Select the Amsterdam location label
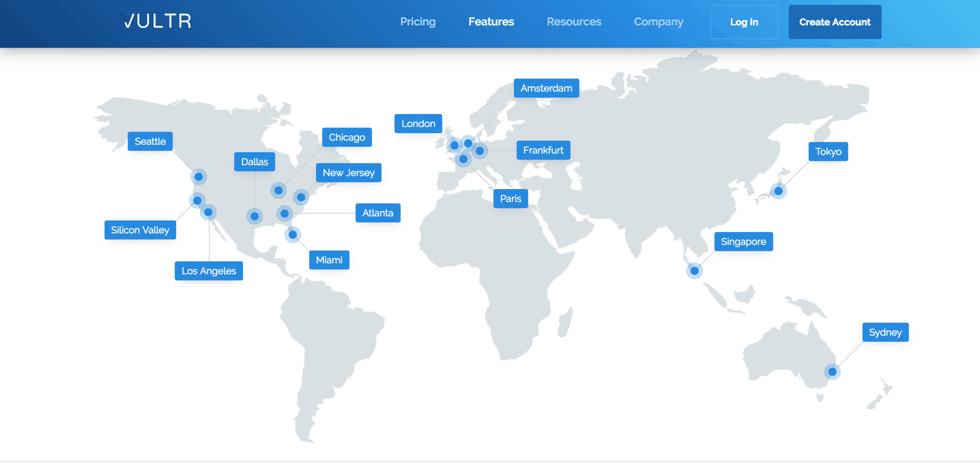This screenshot has height=464, width=980. [x=547, y=88]
